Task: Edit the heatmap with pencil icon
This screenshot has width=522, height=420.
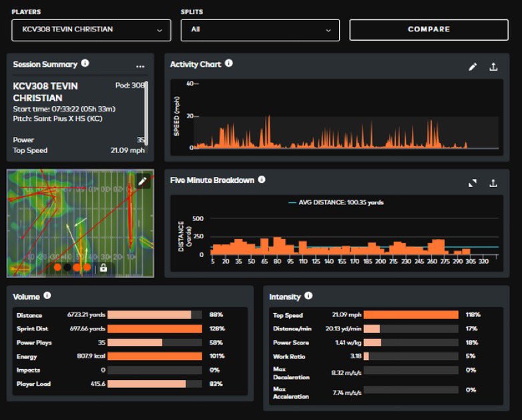Action: coord(142,181)
